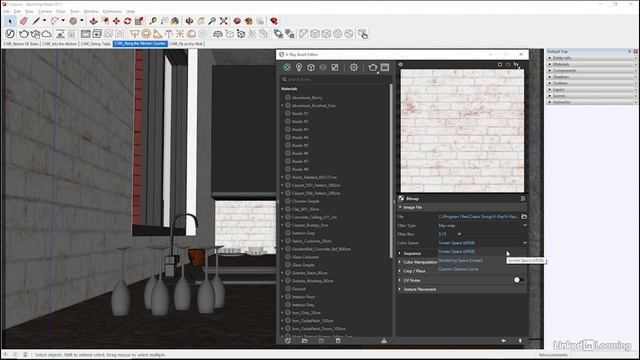Open Materials category in Asset Editor
Viewport: 640px width, 360px height.
coord(287,67)
